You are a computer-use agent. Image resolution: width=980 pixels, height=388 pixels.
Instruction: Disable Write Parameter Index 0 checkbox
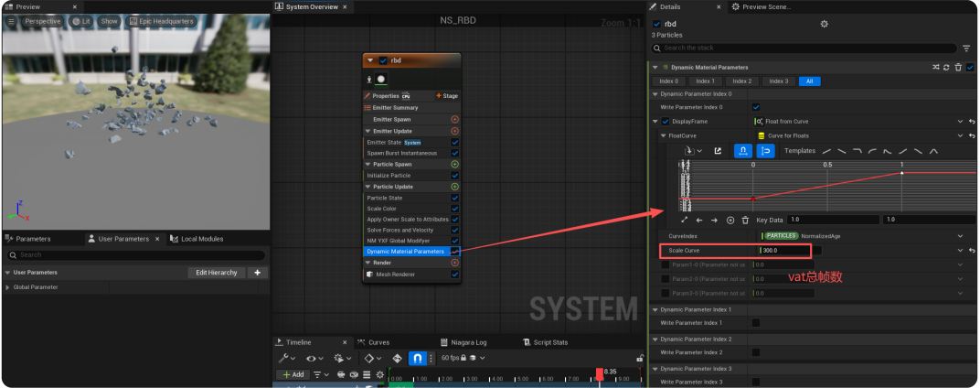(755, 107)
